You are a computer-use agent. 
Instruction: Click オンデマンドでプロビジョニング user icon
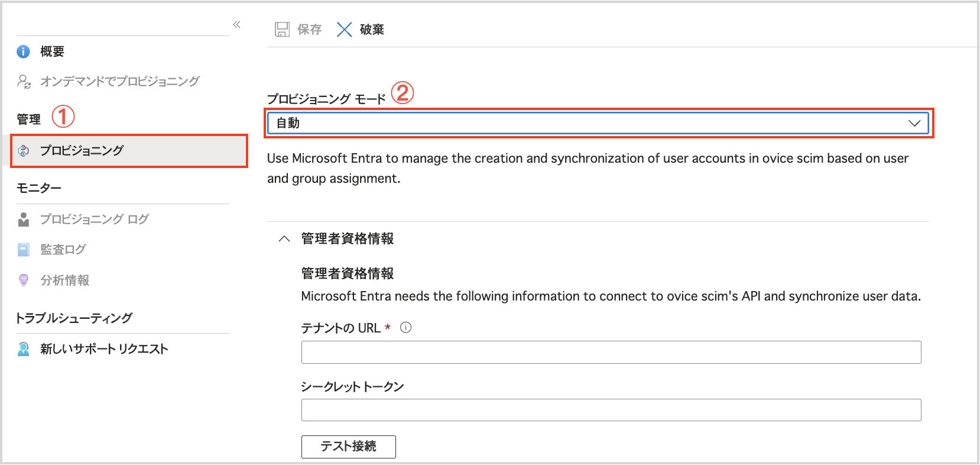[24, 81]
